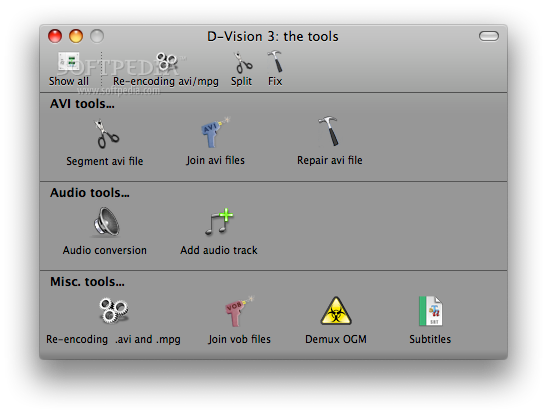Choose the Fix hammer toolbar icon
Image resolution: width=547 pixels, height=414 pixels.
(275, 61)
